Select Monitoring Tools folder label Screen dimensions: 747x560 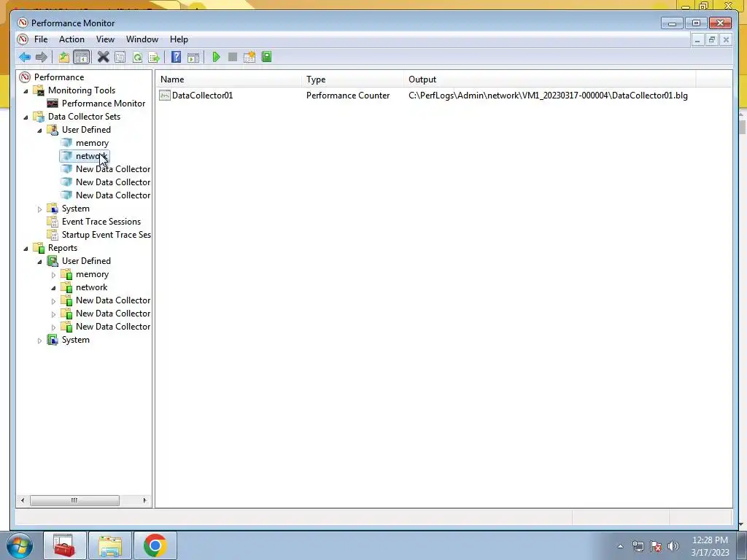(82, 90)
